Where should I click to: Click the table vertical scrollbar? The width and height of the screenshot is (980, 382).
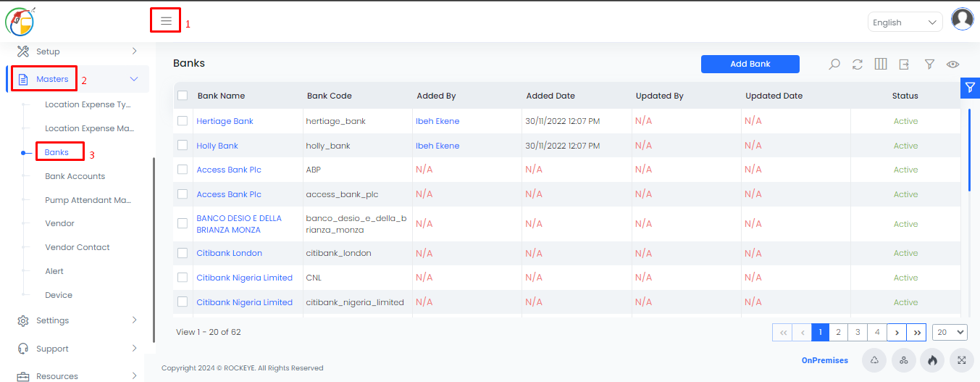tap(970, 150)
